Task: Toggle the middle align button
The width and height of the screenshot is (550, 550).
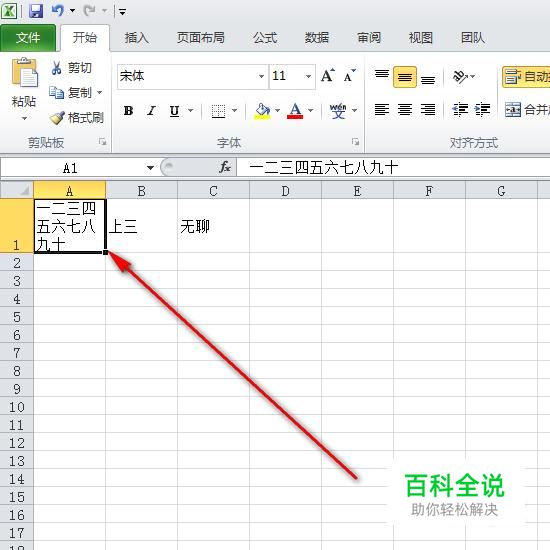Action: tap(405, 76)
